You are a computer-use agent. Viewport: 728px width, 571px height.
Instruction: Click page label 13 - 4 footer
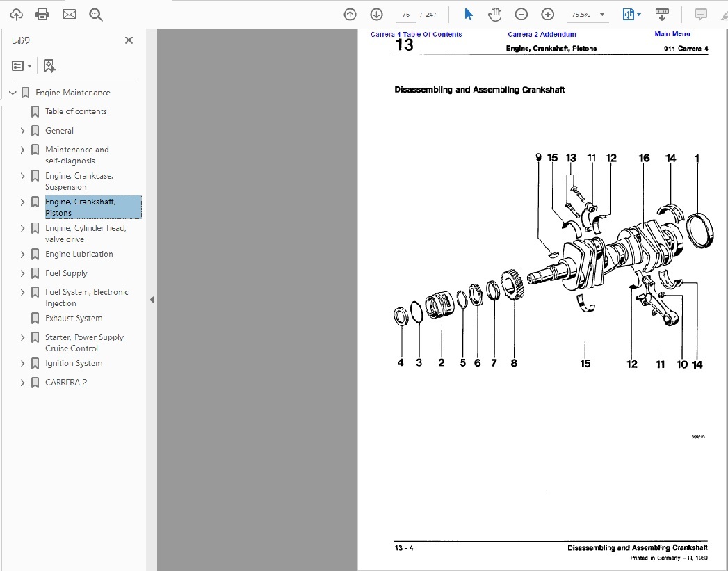pos(404,548)
